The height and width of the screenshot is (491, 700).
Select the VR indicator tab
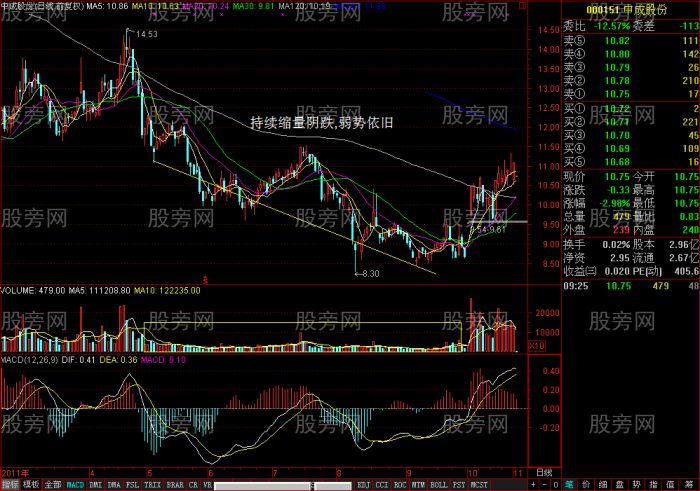point(208,485)
